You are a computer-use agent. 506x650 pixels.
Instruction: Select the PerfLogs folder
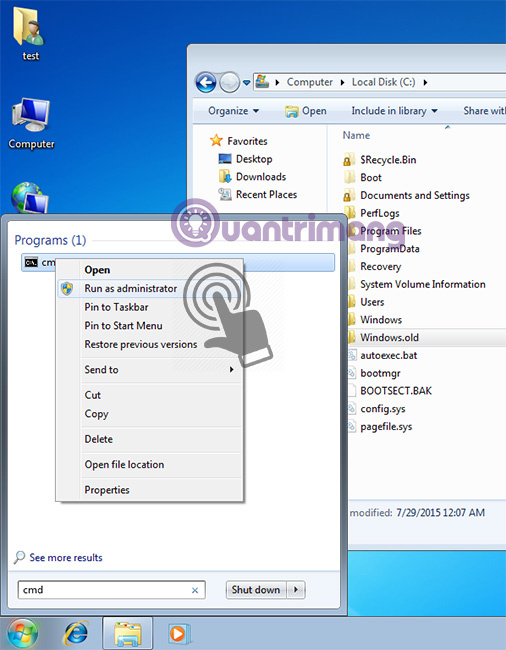[x=372, y=213]
